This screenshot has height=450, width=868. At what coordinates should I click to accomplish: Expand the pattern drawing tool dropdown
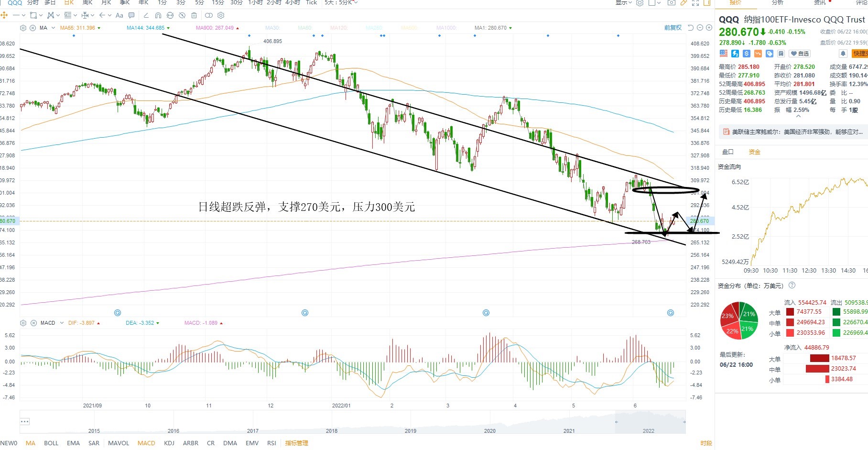coord(58,15)
